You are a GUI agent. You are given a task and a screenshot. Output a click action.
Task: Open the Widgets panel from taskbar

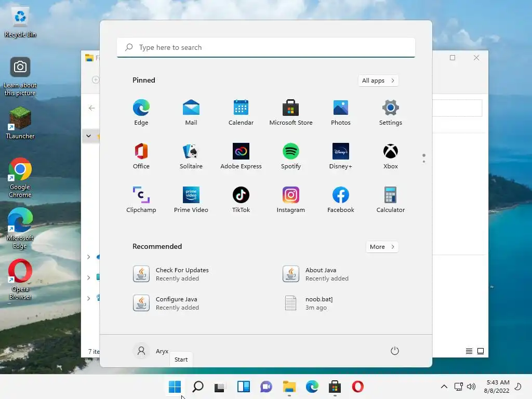click(x=244, y=387)
